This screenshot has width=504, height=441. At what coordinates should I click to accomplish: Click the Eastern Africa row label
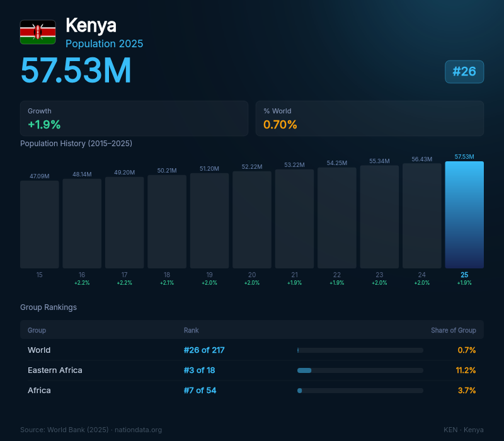(x=55, y=370)
